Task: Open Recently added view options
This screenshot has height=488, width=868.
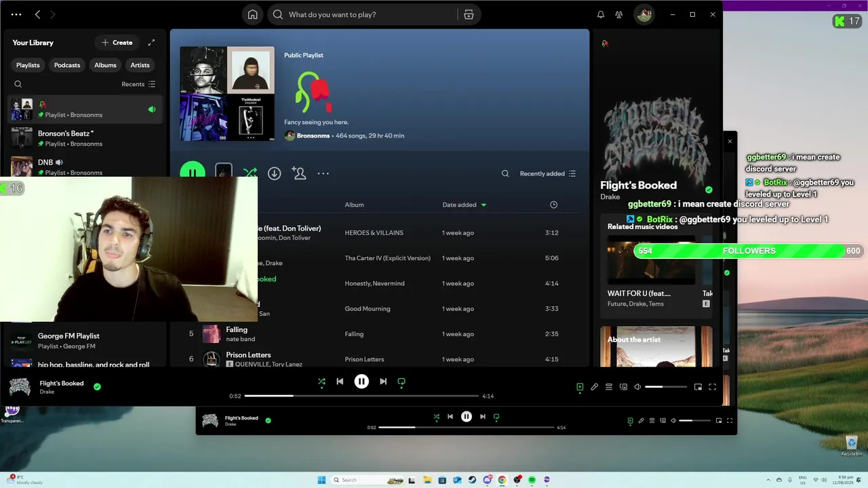Action: tap(548, 174)
